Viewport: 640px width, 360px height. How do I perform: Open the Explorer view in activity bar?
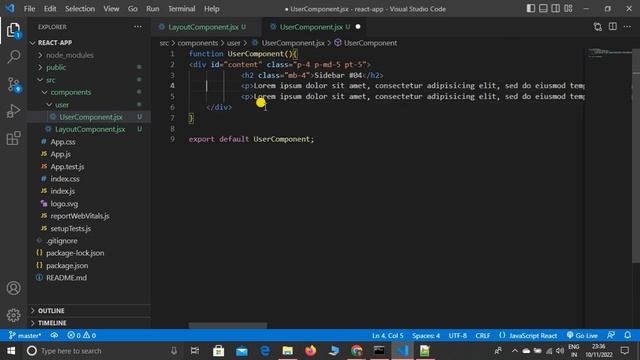pyautogui.click(x=13, y=30)
